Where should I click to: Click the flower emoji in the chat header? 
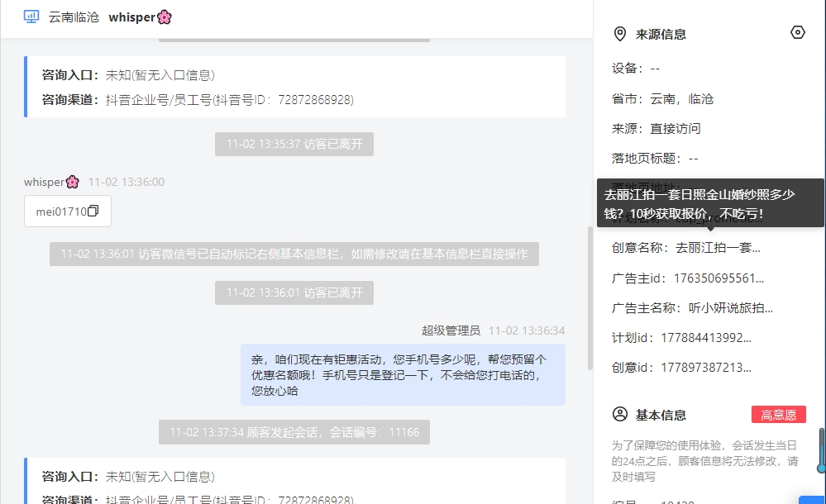(165, 17)
